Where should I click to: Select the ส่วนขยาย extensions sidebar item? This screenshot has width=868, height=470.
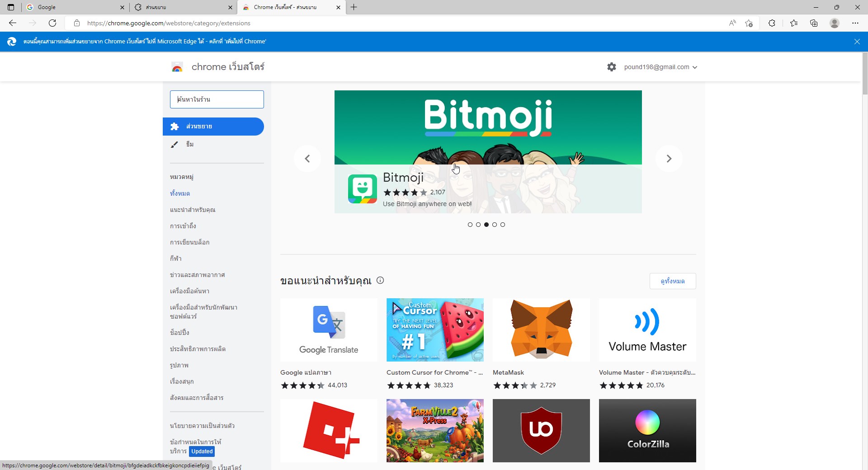point(213,127)
